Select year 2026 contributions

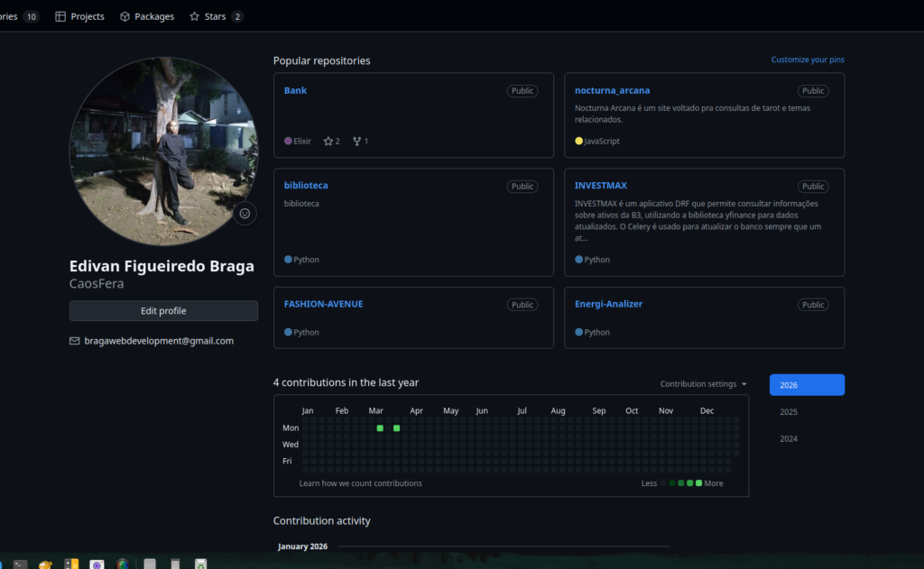(x=807, y=385)
